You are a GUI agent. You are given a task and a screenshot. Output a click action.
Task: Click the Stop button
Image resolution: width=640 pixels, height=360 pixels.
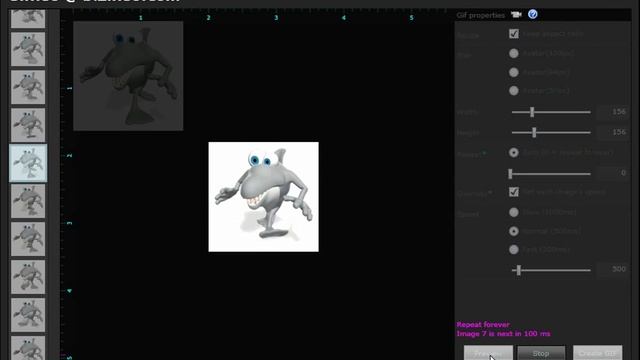[541, 353]
